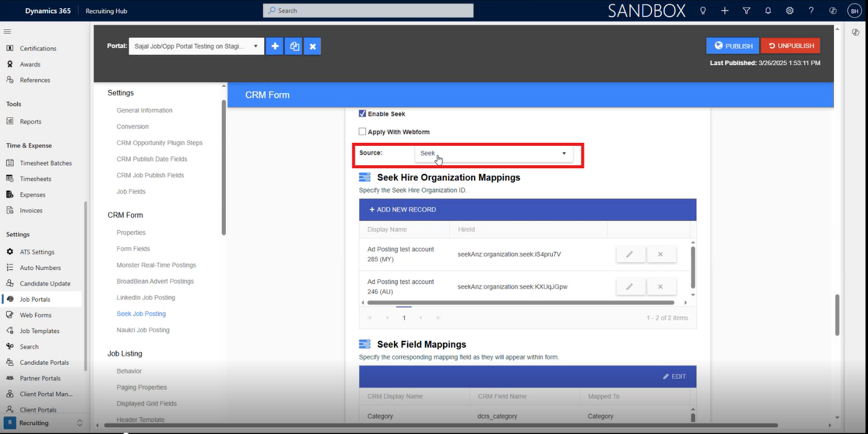Clone the selected portal
This screenshot has height=434, width=868.
click(x=294, y=46)
